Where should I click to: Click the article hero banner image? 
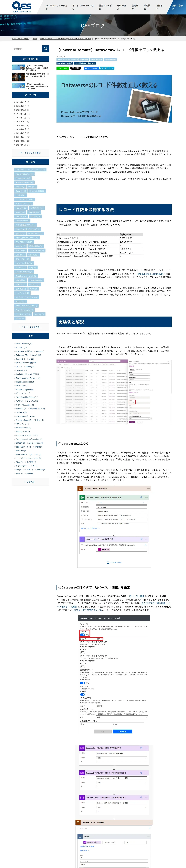click(x=114, y=98)
